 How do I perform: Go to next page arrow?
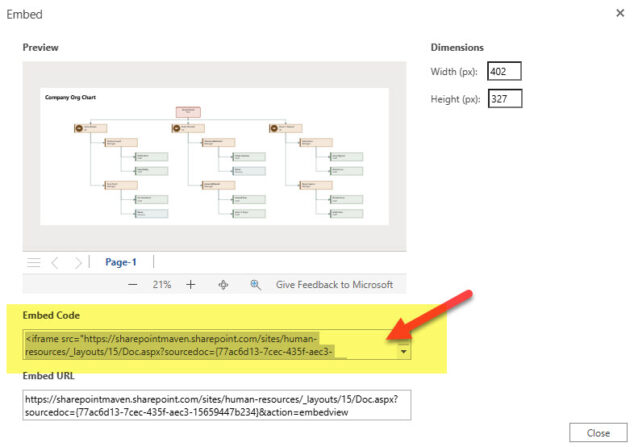click(78, 263)
